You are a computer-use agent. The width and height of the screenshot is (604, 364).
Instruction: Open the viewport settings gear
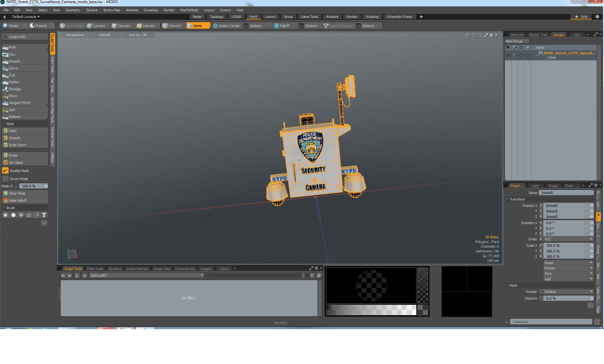coord(491,35)
